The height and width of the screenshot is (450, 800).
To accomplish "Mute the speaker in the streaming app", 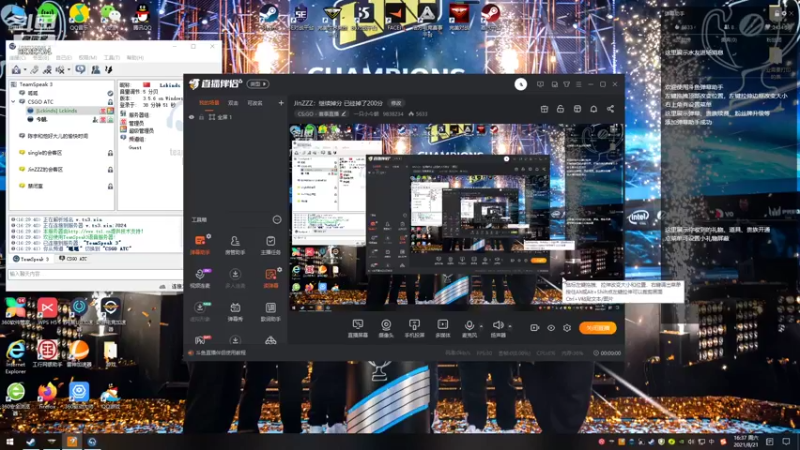I will click(498, 325).
